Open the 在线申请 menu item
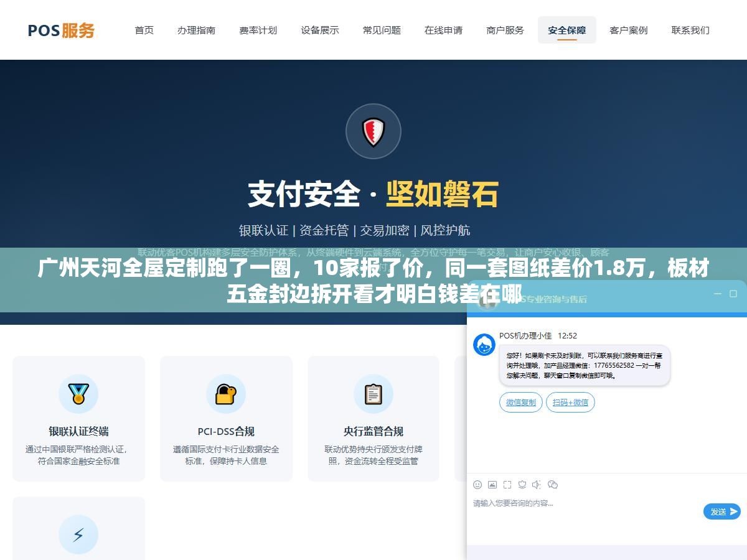The width and height of the screenshot is (747, 560). [443, 30]
